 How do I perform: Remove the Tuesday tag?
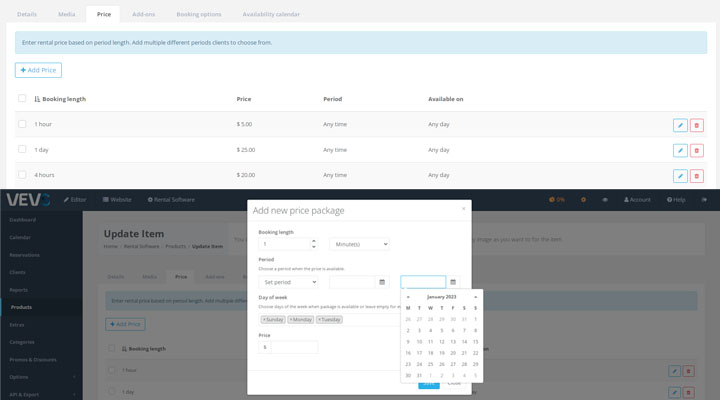pos(320,320)
